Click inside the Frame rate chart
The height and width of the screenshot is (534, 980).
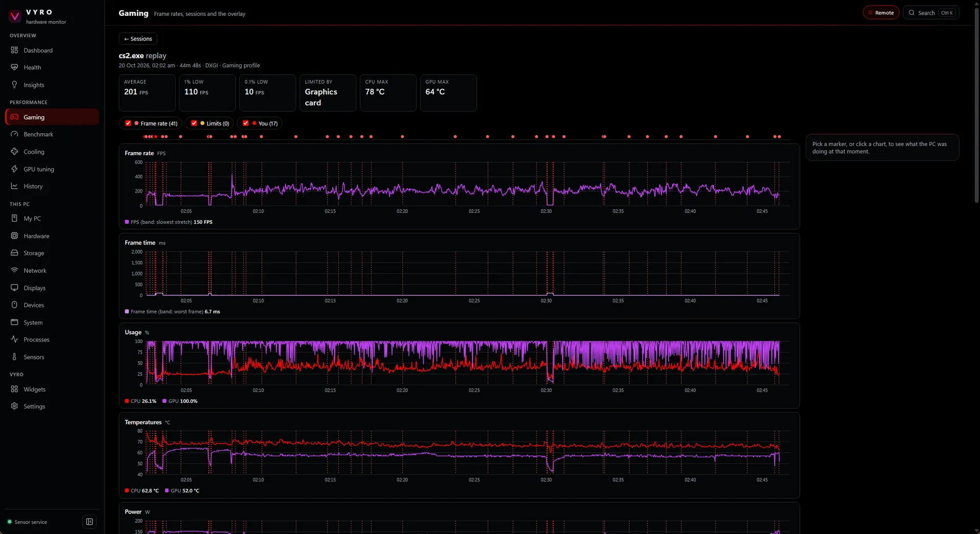(468, 184)
